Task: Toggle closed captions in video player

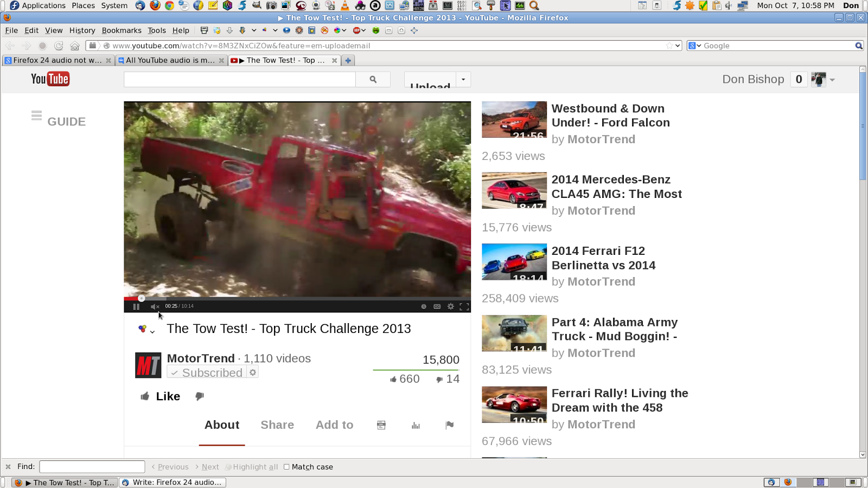Action: pos(437,306)
